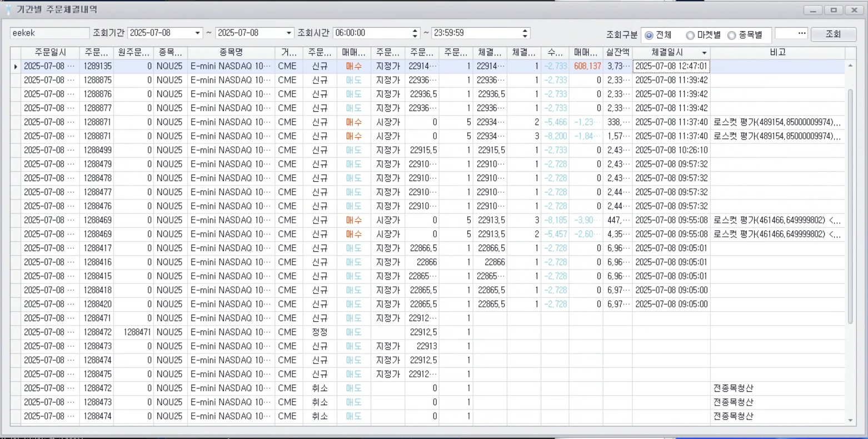Select order number 1288416 cell
868x439 pixels.
[x=97, y=262]
